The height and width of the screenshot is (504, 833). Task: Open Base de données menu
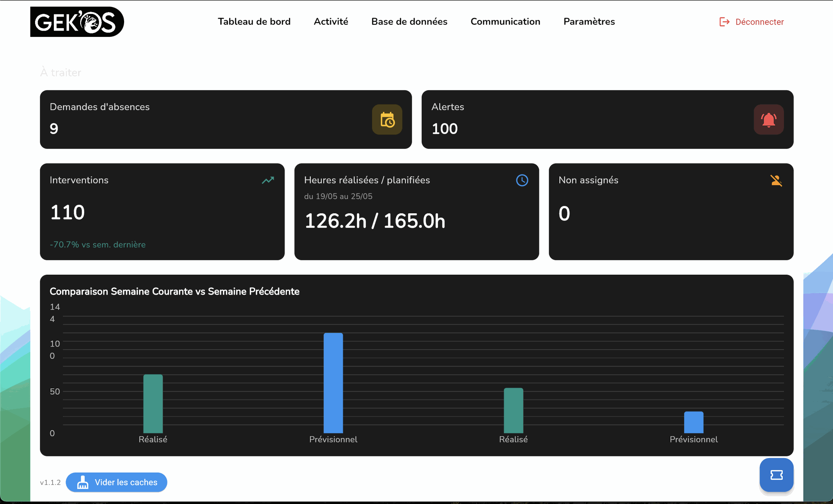[409, 22]
